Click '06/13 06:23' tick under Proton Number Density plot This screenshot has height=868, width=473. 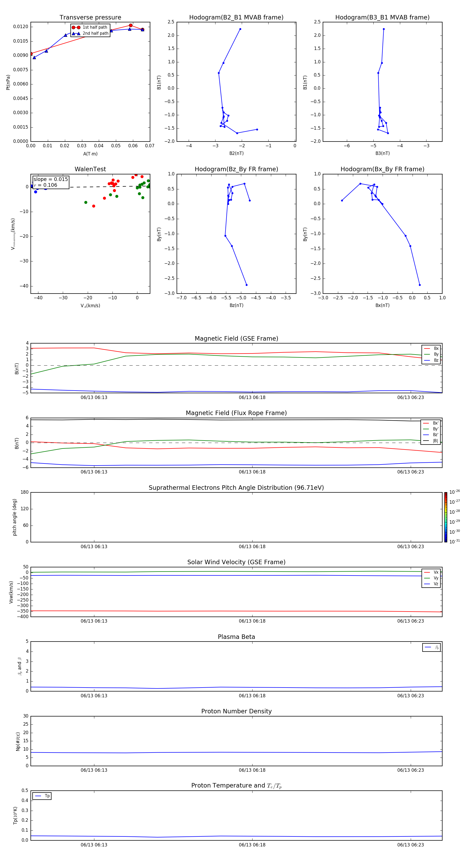(410, 770)
